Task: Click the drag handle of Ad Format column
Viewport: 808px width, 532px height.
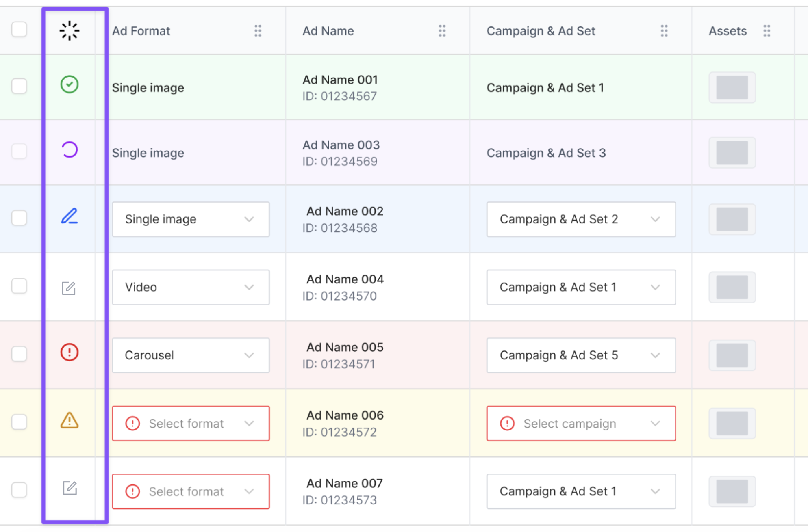Action: tap(258, 31)
